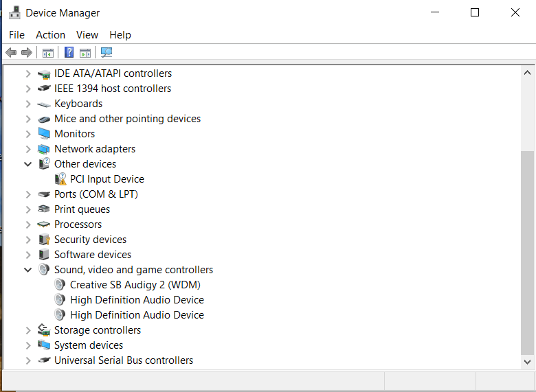The width and height of the screenshot is (536, 392).
Task: Click the Monitors category icon
Action: (44, 133)
